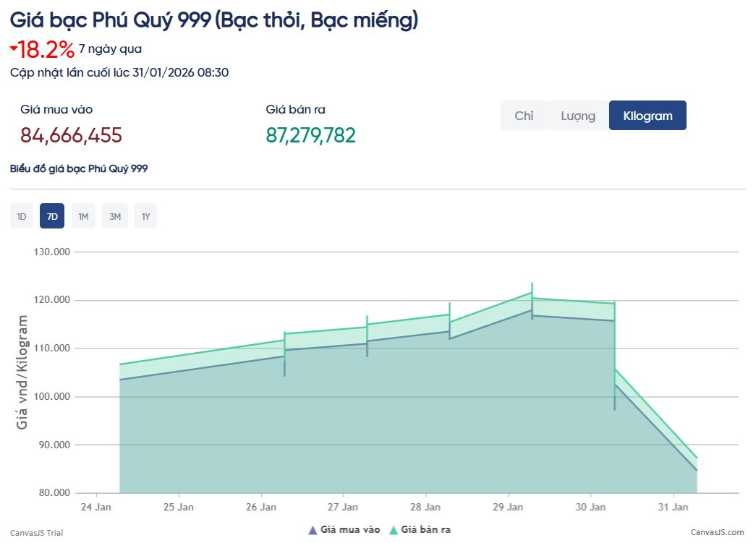
Task: Click the Giá bạc Phú Quý 999 title
Action: [214, 20]
